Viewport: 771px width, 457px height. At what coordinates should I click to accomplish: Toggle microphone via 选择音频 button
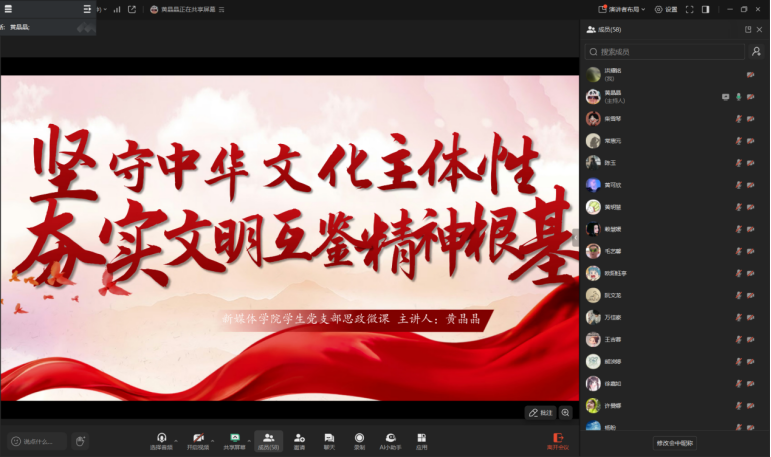(x=161, y=440)
